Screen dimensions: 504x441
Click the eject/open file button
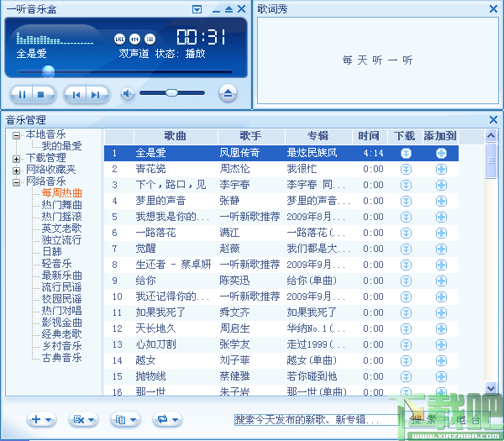(228, 93)
